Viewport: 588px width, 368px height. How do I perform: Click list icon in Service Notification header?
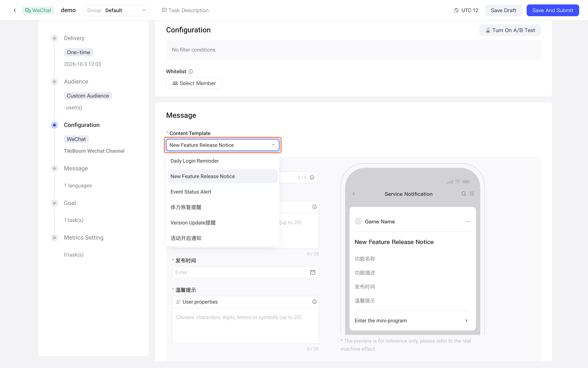click(x=472, y=194)
